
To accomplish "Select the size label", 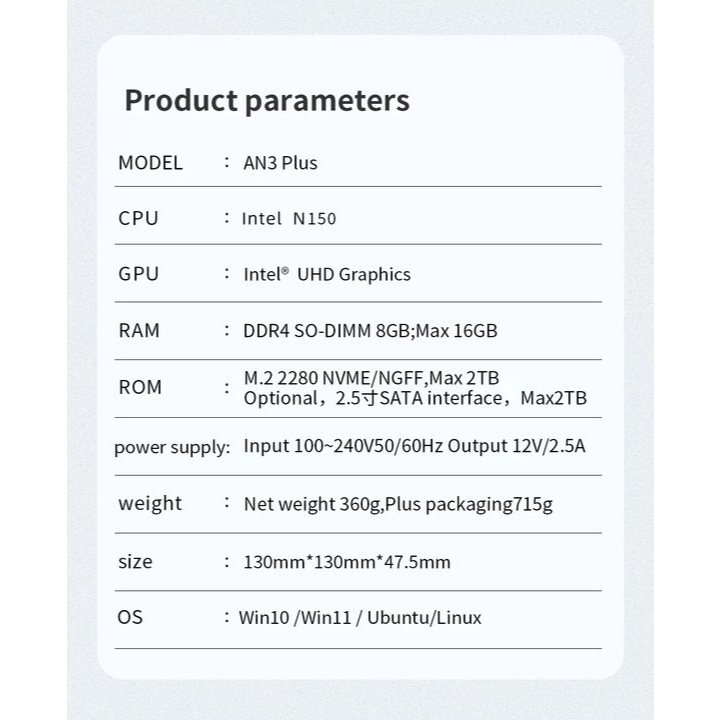I will click(135, 561).
